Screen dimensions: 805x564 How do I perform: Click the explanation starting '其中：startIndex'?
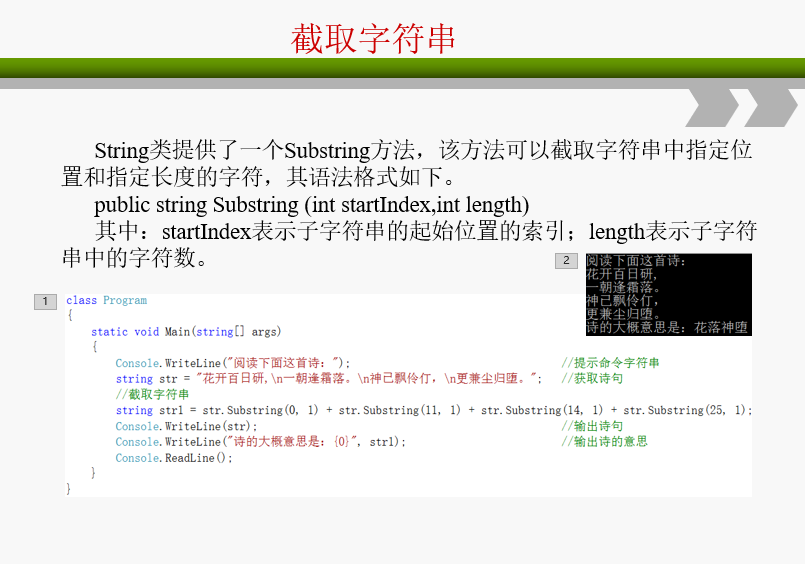[x=409, y=244]
